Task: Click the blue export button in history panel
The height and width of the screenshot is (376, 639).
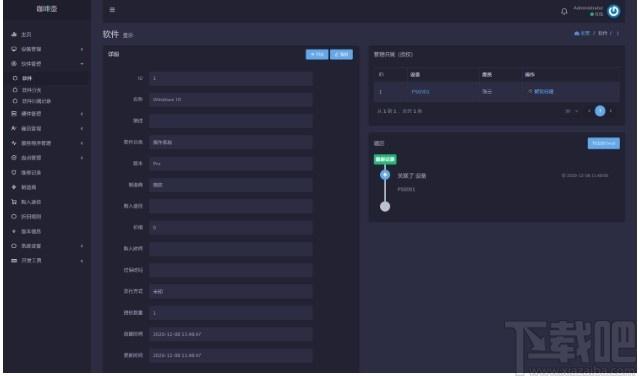Action: pos(604,143)
